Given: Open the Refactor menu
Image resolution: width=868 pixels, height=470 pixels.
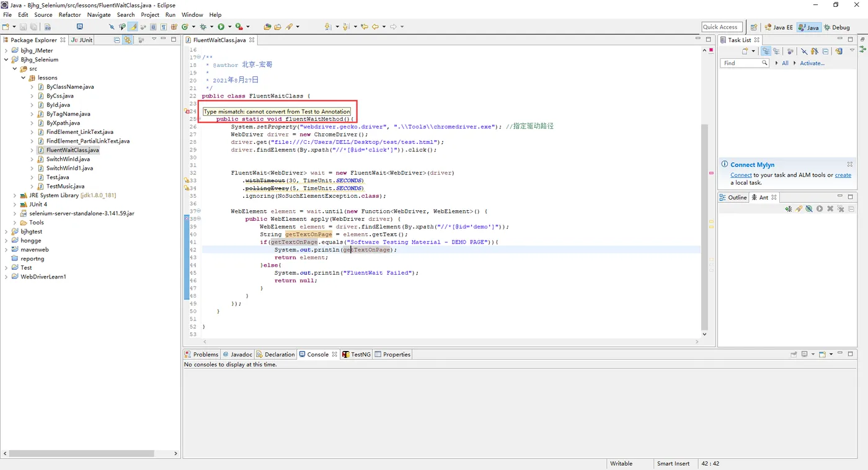Looking at the screenshot, I should [69, 14].
